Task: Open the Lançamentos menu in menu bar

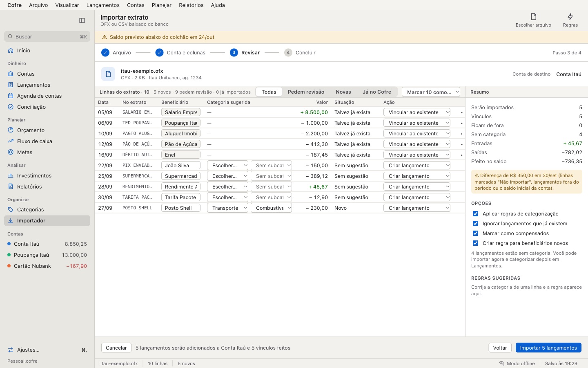Action: pyautogui.click(x=103, y=5)
